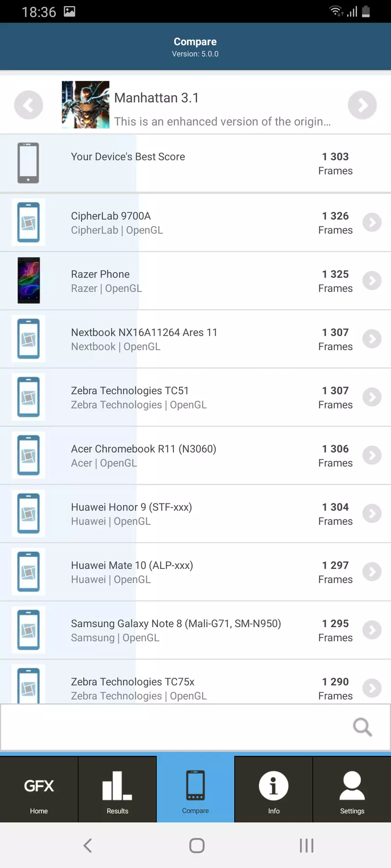Open the GFX Home tab
This screenshot has width=391, height=868.
(39, 790)
